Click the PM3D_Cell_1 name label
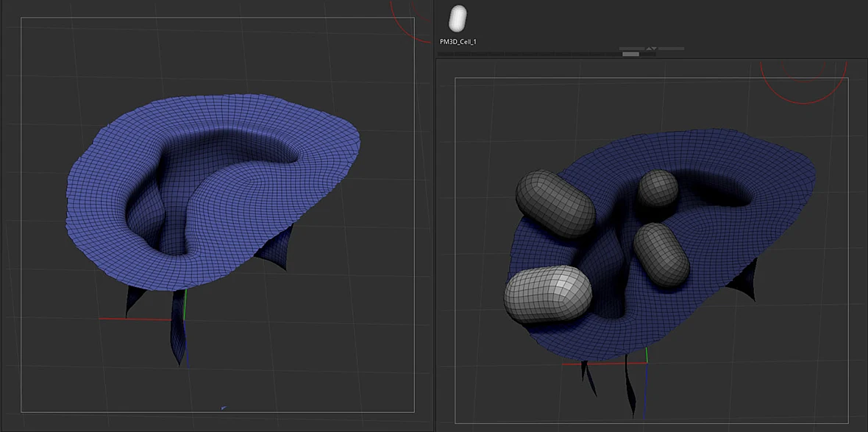Image resolution: width=868 pixels, height=432 pixels. click(458, 42)
